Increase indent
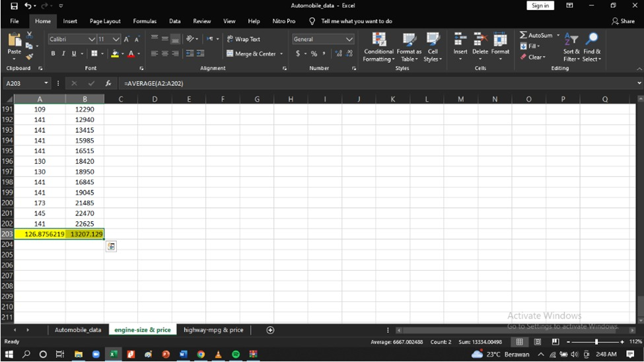644x362 pixels. 200,54
